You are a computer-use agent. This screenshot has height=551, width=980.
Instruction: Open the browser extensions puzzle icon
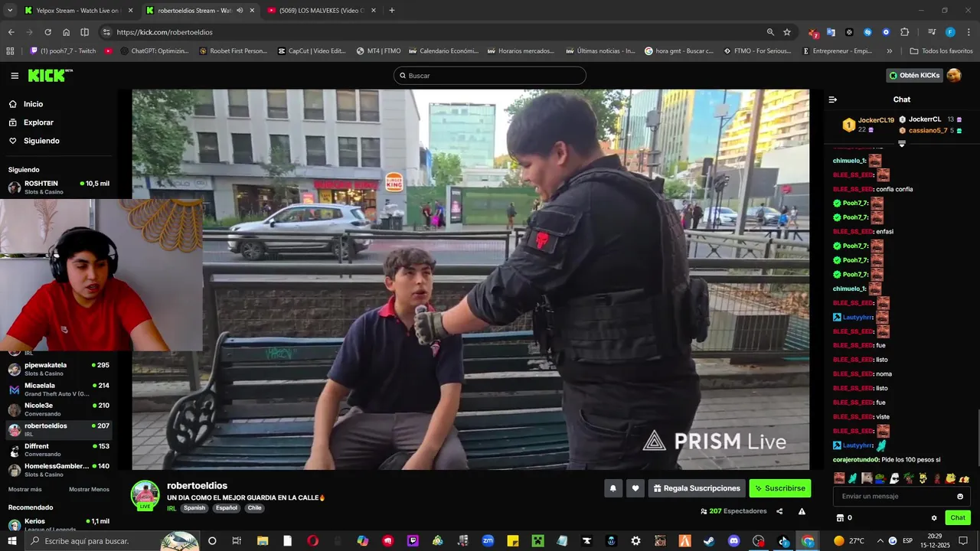coord(904,32)
